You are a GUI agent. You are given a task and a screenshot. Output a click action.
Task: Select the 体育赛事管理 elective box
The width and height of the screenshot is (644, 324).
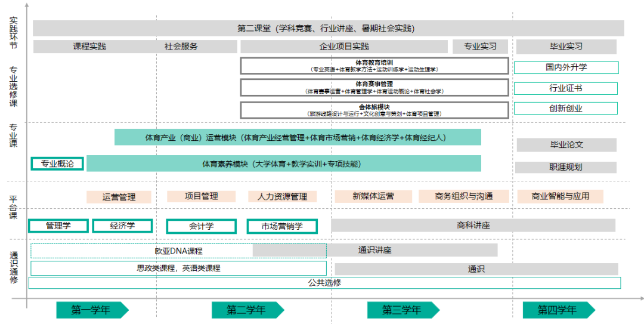point(374,88)
